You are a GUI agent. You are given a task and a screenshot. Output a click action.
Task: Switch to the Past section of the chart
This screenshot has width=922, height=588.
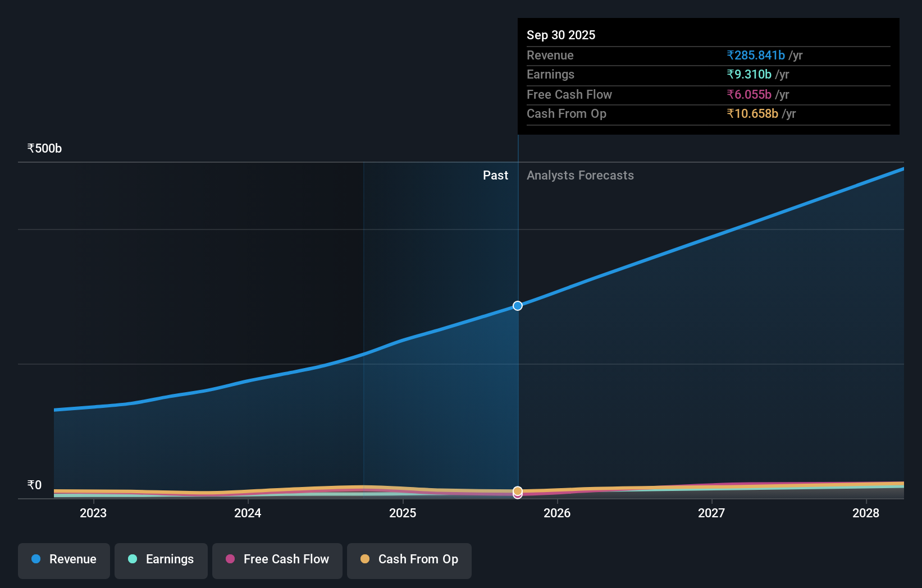(x=495, y=175)
